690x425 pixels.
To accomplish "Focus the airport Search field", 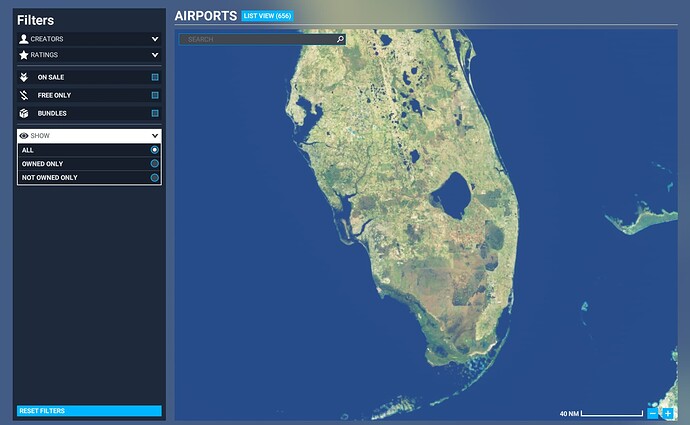I will [262, 39].
